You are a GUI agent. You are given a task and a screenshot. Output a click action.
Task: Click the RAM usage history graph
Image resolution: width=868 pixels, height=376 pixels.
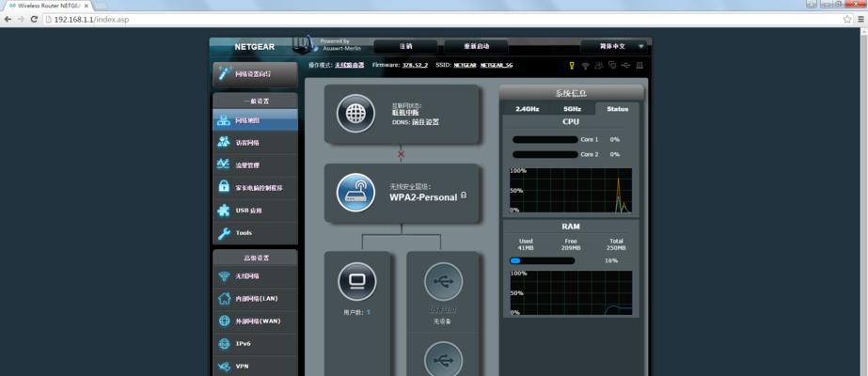tap(571, 293)
